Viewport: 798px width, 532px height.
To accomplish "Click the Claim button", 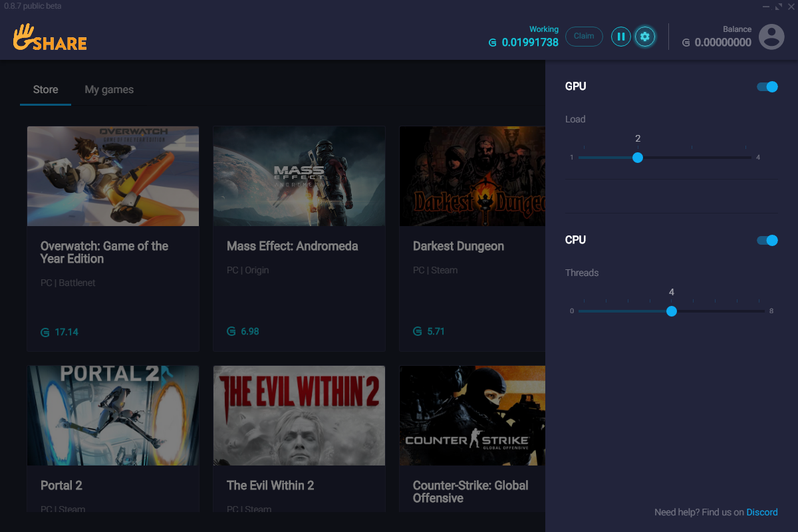I will (584, 36).
